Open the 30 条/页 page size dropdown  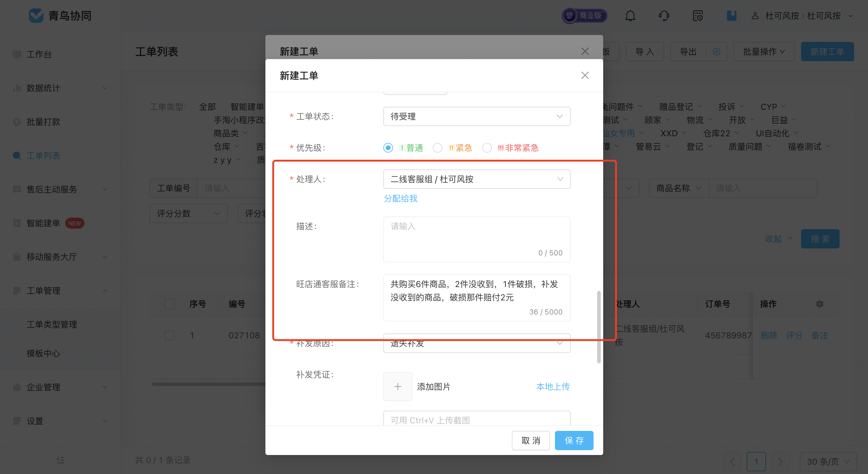point(828,461)
